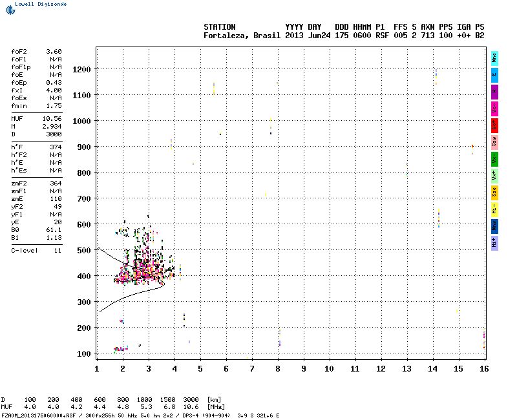The width and height of the screenshot is (517, 420).
Task: Click the Lowell Digisonde globe logo
Action: [x=10, y=10]
